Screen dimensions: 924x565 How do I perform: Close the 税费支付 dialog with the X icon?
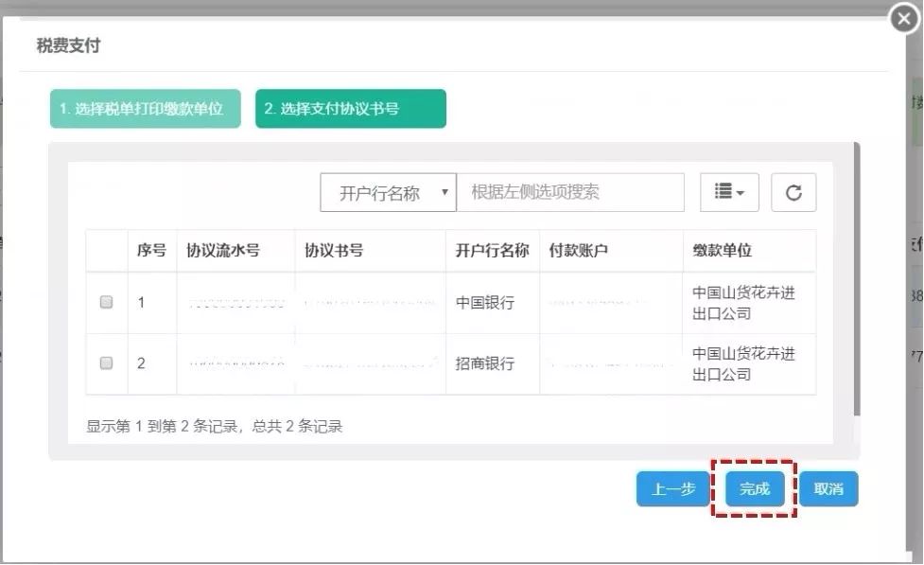coord(904,19)
